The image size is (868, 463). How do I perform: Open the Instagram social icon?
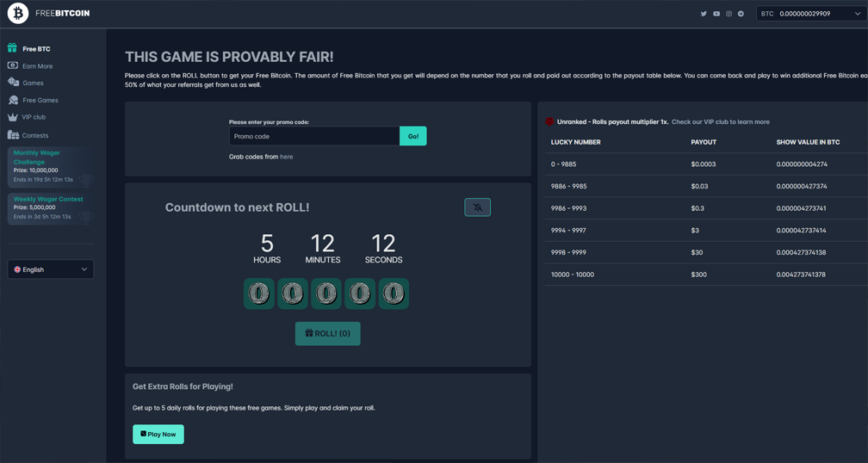[729, 14]
